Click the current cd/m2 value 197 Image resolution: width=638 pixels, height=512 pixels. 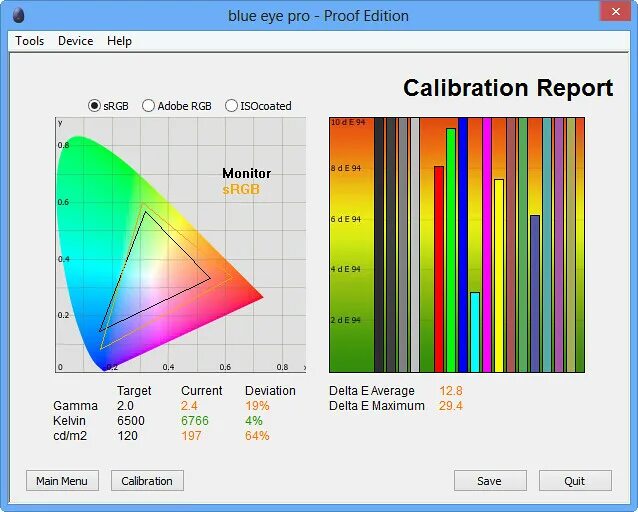click(191, 436)
